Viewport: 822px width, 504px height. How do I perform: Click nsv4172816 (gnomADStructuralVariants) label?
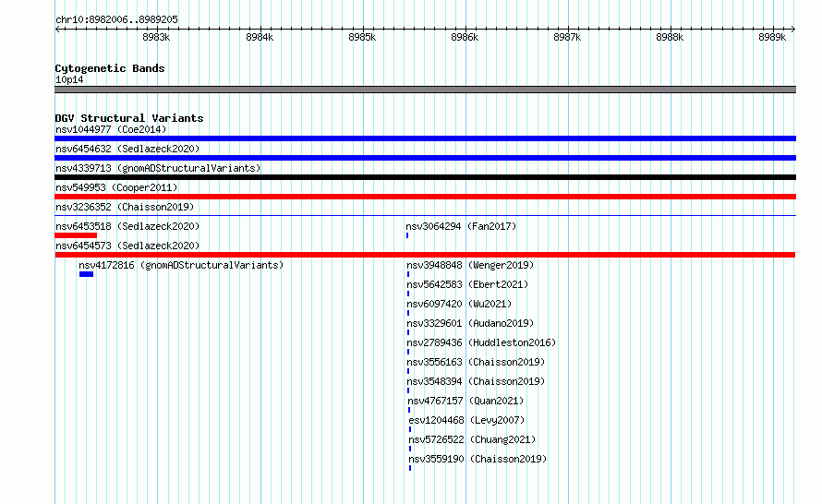(181, 265)
